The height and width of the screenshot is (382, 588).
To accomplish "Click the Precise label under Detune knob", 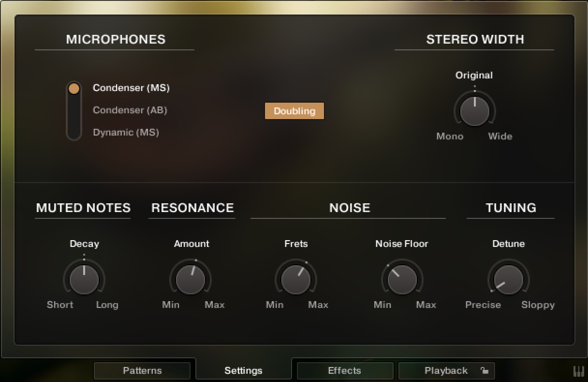I will point(483,305).
